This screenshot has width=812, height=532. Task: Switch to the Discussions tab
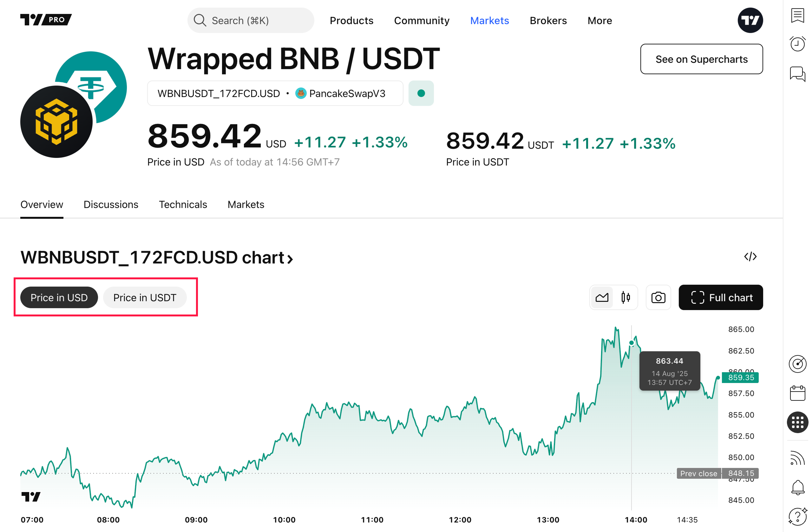[111, 204]
